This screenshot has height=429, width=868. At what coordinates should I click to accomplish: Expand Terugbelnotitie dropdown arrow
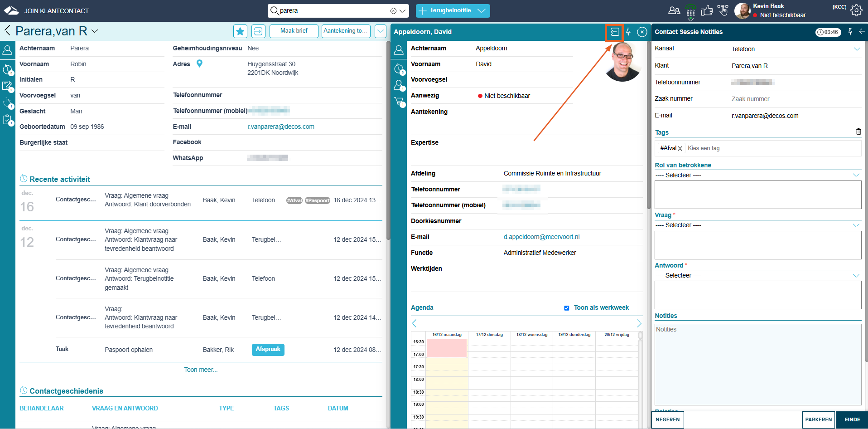point(481,10)
